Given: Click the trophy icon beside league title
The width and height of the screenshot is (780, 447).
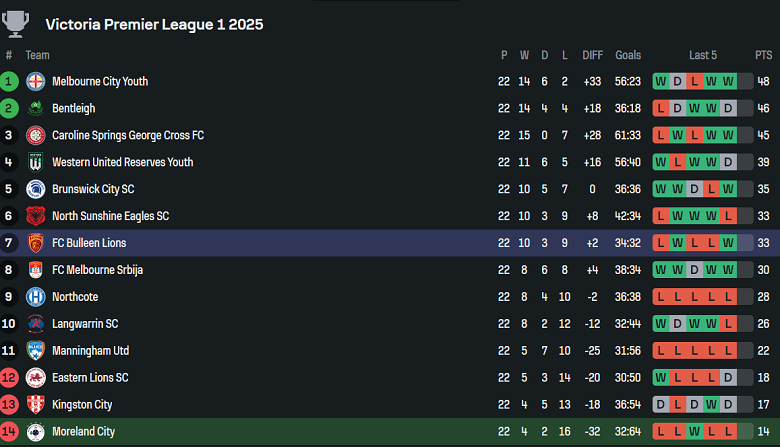Looking at the screenshot, I should (x=20, y=23).
